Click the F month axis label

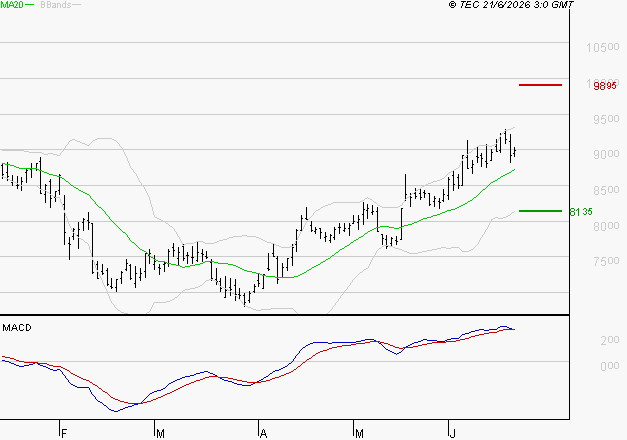click(x=64, y=433)
